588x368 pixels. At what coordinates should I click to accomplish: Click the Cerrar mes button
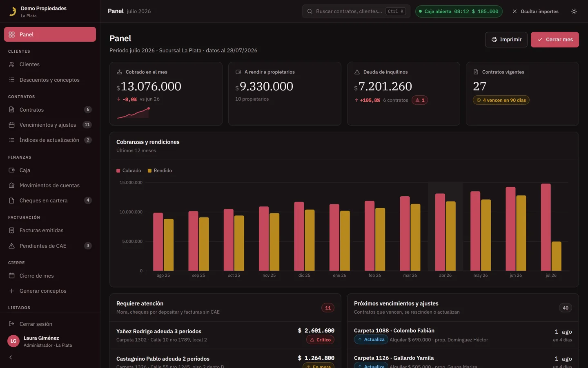coord(555,40)
